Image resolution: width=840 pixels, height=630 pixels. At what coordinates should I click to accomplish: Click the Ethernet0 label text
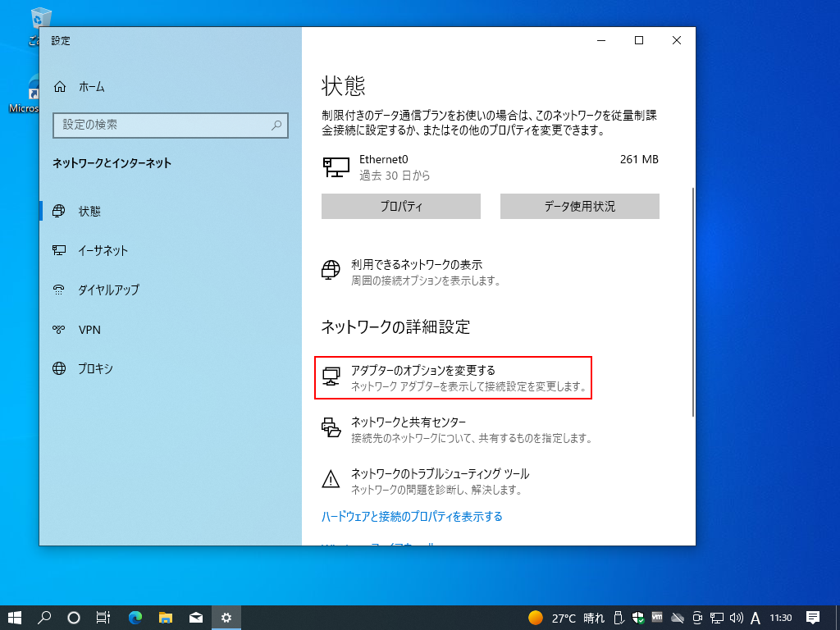pyautogui.click(x=384, y=159)
